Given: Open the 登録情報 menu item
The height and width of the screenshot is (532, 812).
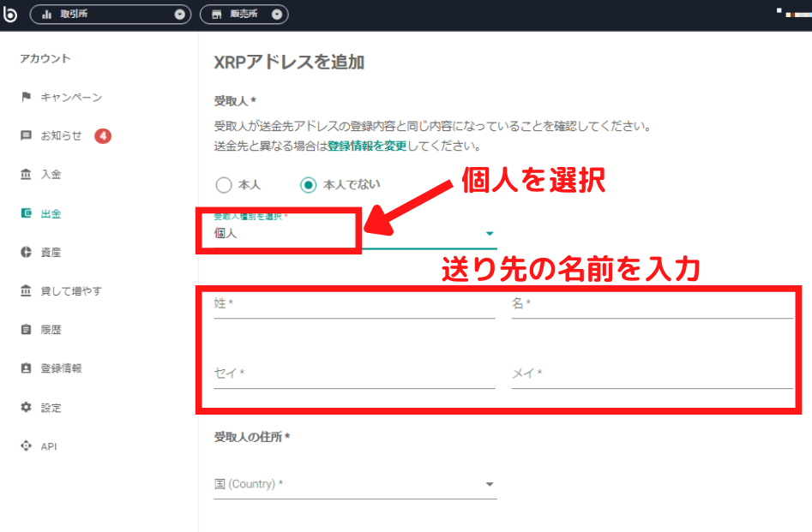Looking at the screenshot, I should 61,368.
